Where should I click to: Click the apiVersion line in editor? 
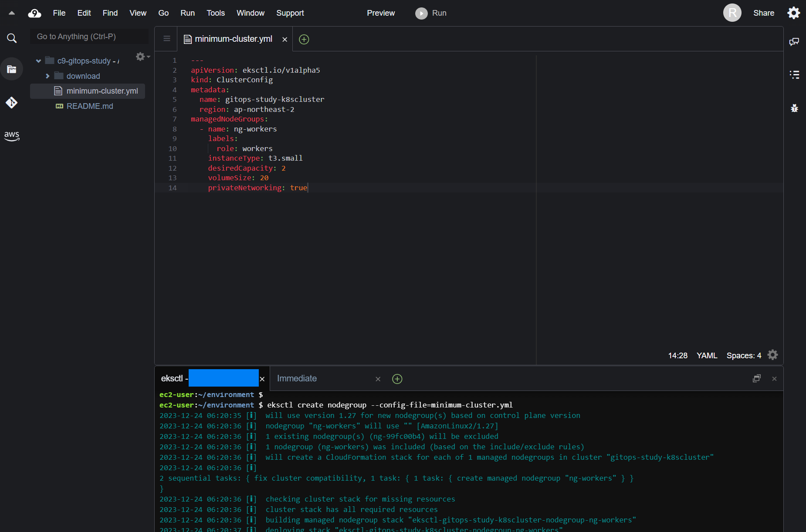pos(255,70)
